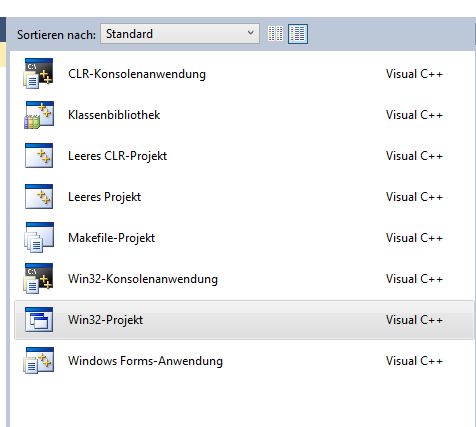Select the CLR-Konsolenanwendung project name

(x=137, y=74)
